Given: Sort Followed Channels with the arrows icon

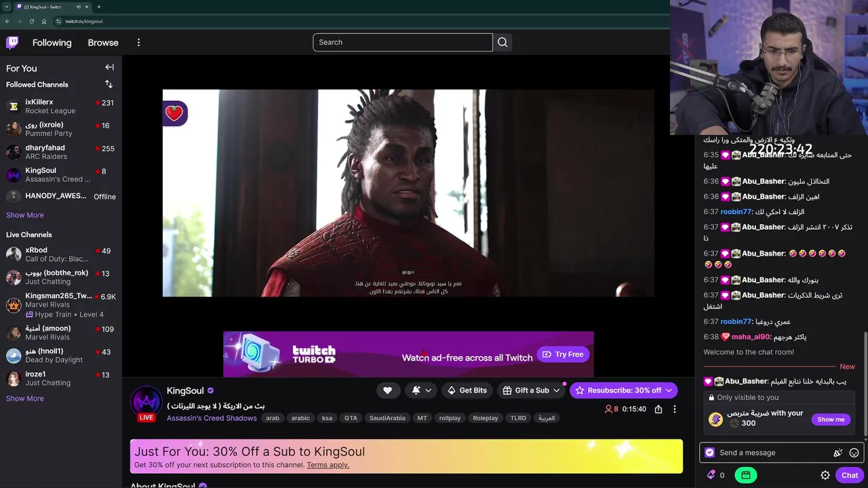Looking at the screenshot, I should (108, 84).
